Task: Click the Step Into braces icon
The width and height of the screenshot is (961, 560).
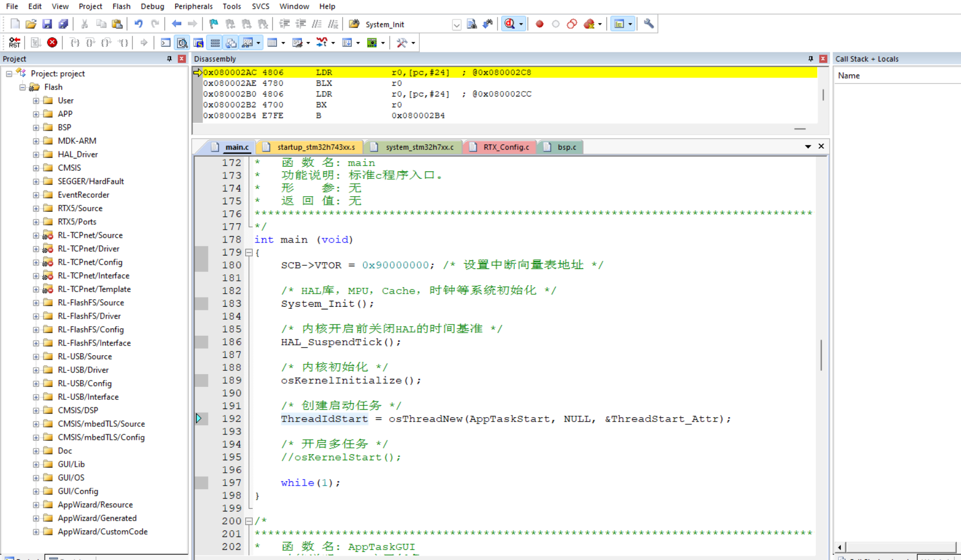Action: (x=74, y=43)
